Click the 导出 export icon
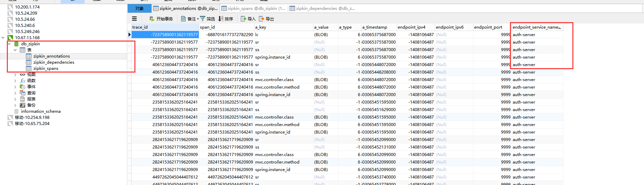Screen dimensions: 644x185 point(262,19)
